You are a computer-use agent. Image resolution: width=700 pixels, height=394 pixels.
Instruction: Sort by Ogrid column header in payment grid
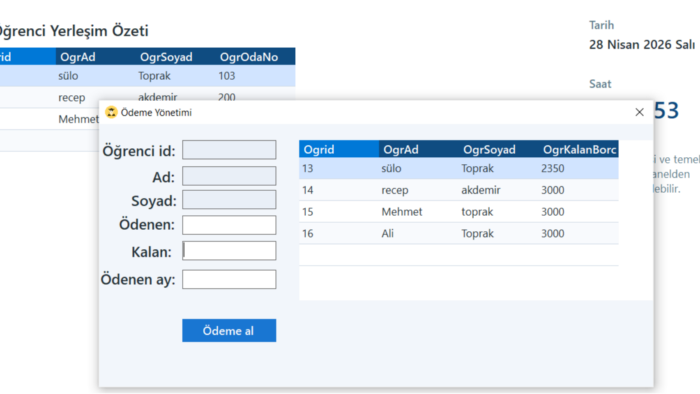pos(339,149)
